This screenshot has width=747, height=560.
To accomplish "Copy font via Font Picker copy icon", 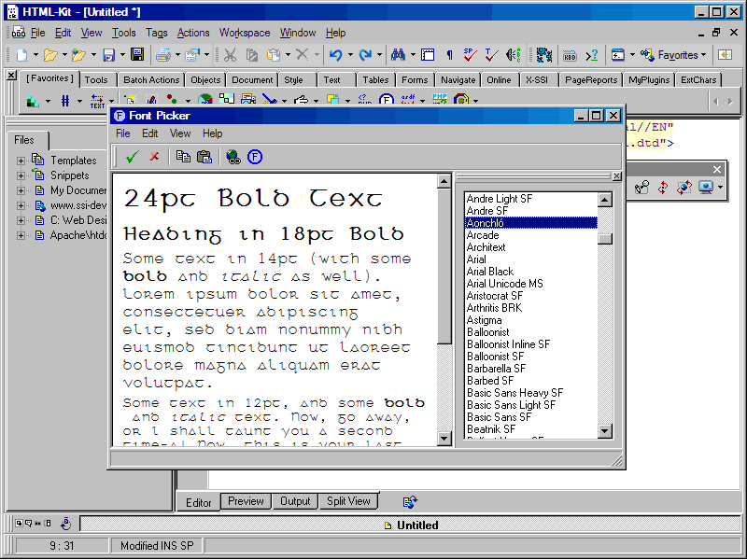I will click(183, 157).
